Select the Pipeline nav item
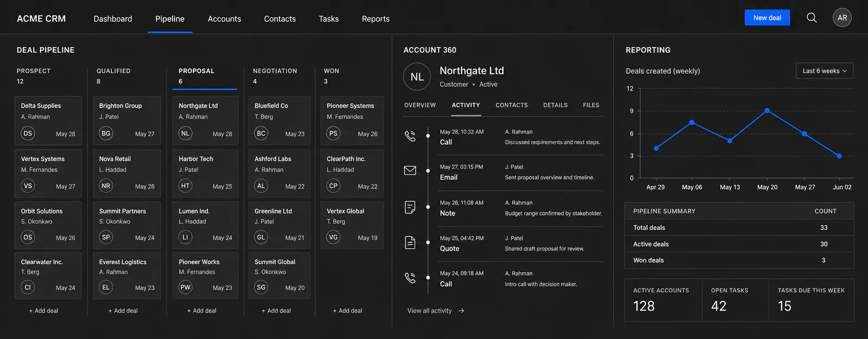868x339 pixels. pyautogui.click(x=170, y=18)
